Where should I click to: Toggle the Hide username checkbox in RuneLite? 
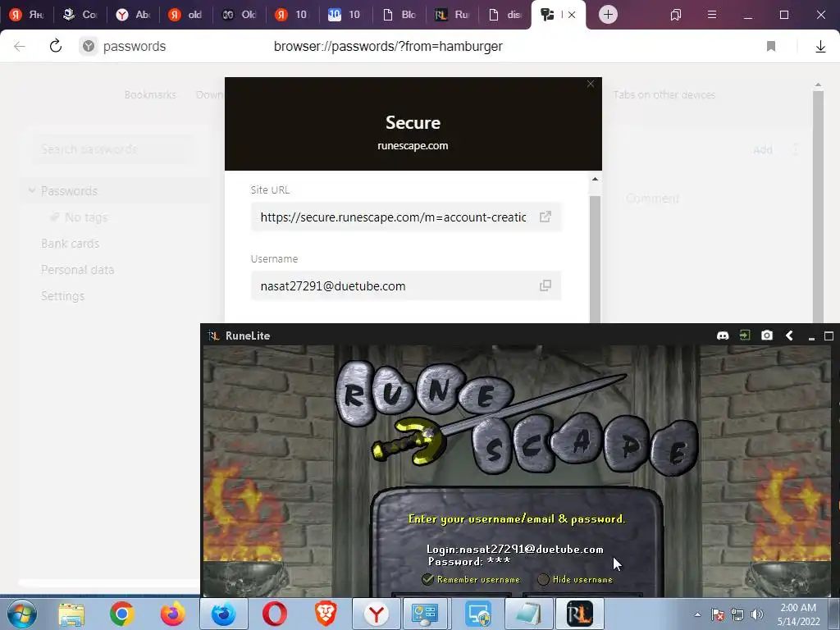coord(543,579)
